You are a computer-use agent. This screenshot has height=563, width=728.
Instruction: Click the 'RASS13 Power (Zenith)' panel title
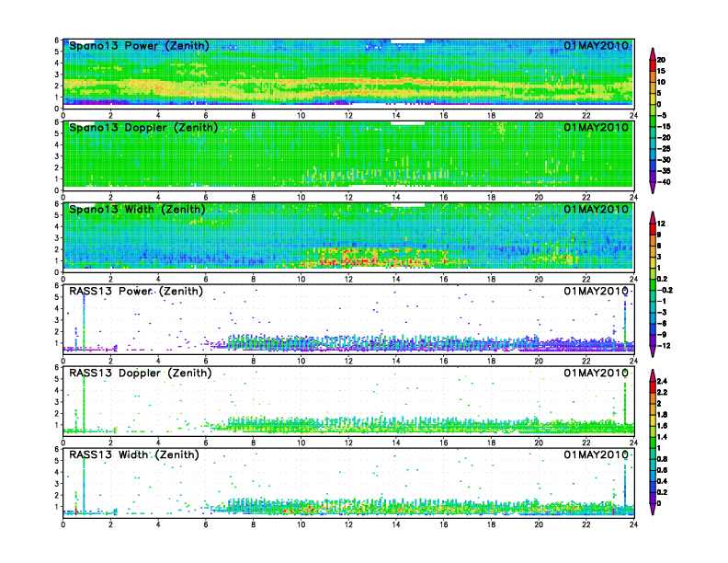pos(136,292)
